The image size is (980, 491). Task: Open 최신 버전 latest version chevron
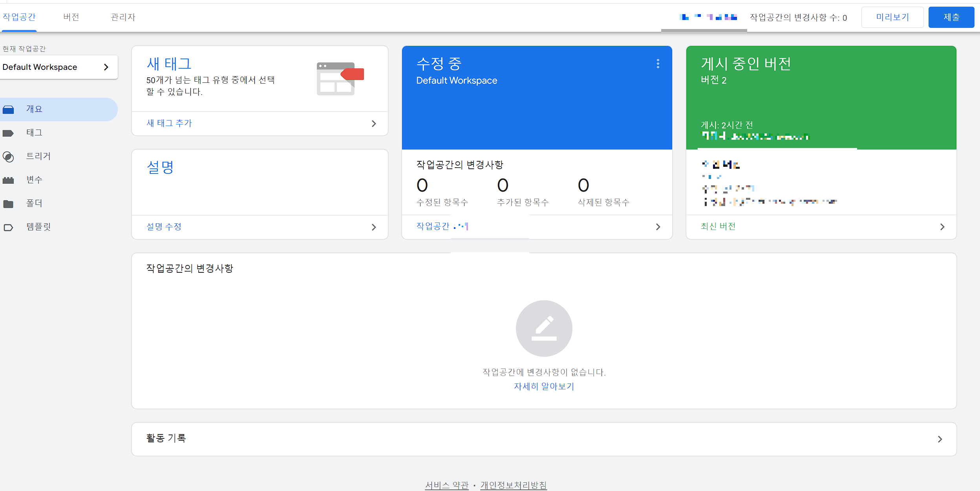pyautogui.click(x=942, y=227)
